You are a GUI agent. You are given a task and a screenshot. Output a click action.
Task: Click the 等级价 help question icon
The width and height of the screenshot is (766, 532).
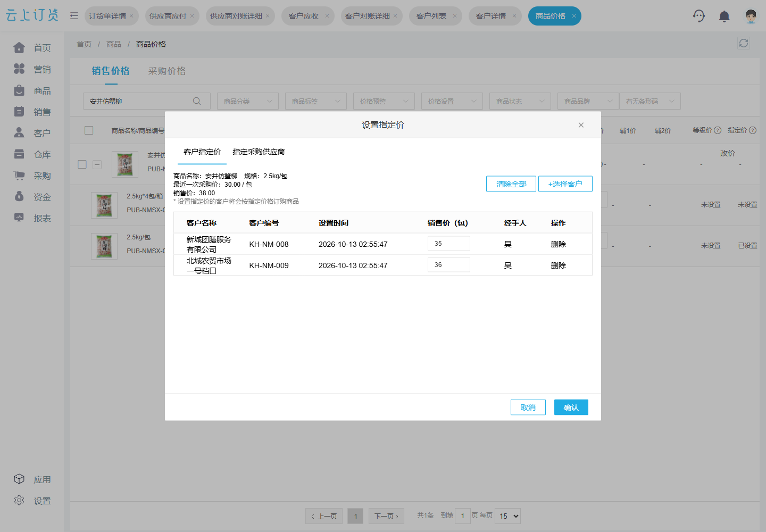718,130
